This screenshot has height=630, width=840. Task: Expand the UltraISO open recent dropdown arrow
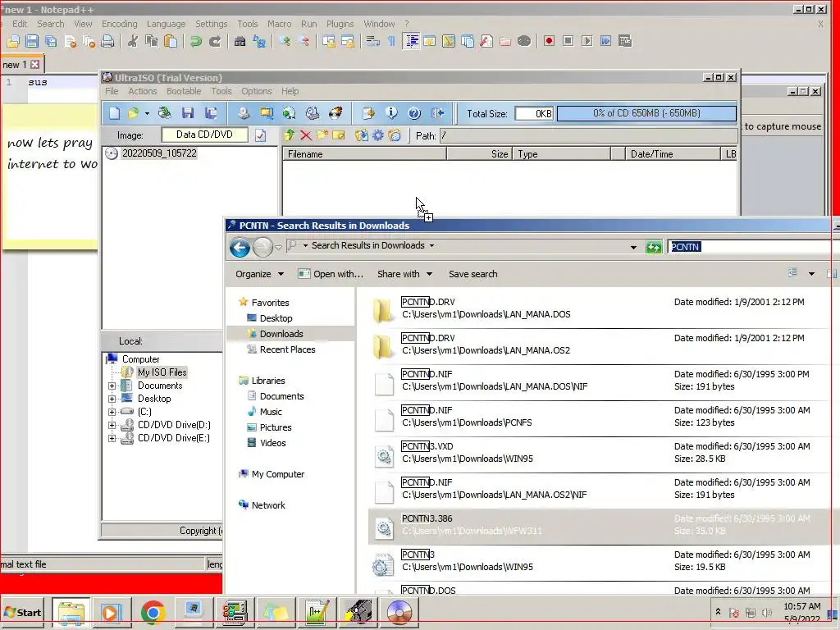point(147,113)
